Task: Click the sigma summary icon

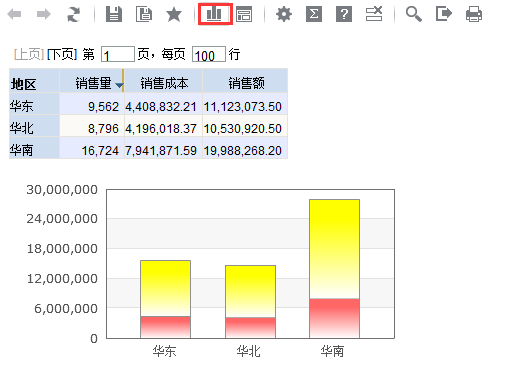Action: [x=314, y=14]
